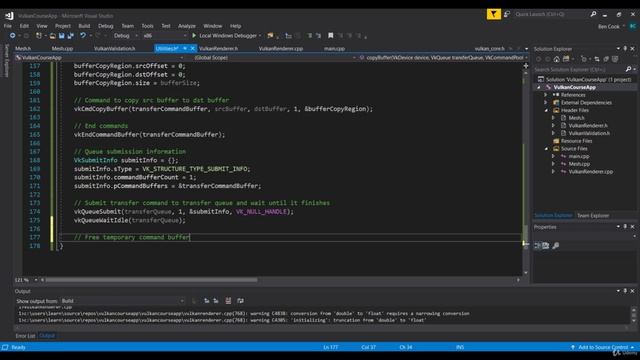Click the feedback icon beside Quick Launch
640x360 pixels.
(x=507, y=14)
